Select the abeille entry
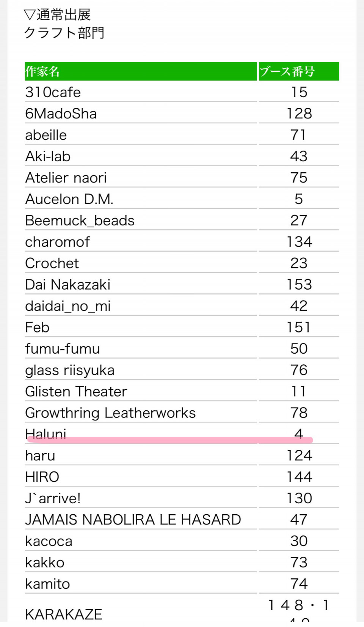 [x=46, y=135]
